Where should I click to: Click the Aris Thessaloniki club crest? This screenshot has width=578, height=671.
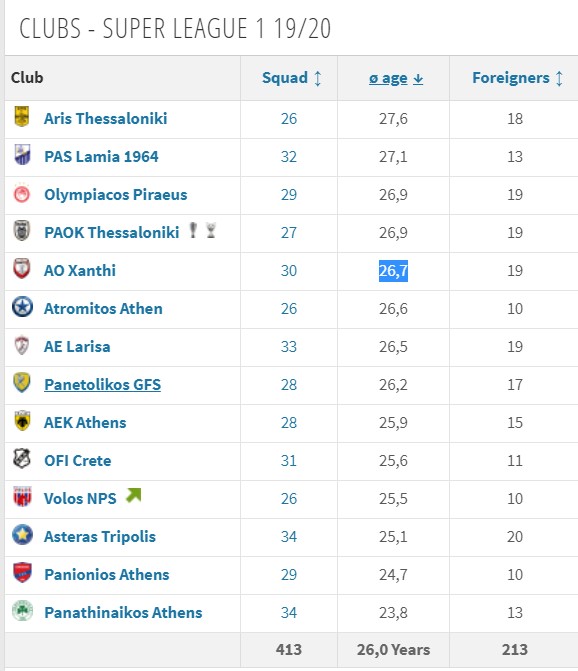point(21,116)
